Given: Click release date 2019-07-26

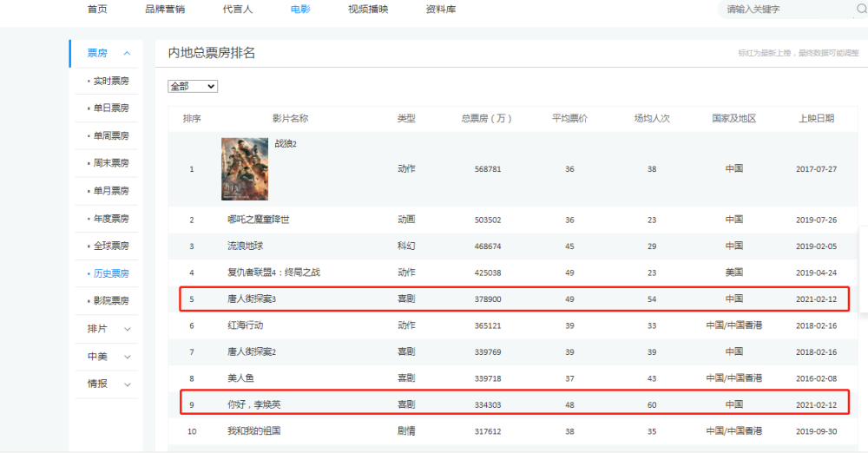Looking at the screenshot, I should pos(817,220).
